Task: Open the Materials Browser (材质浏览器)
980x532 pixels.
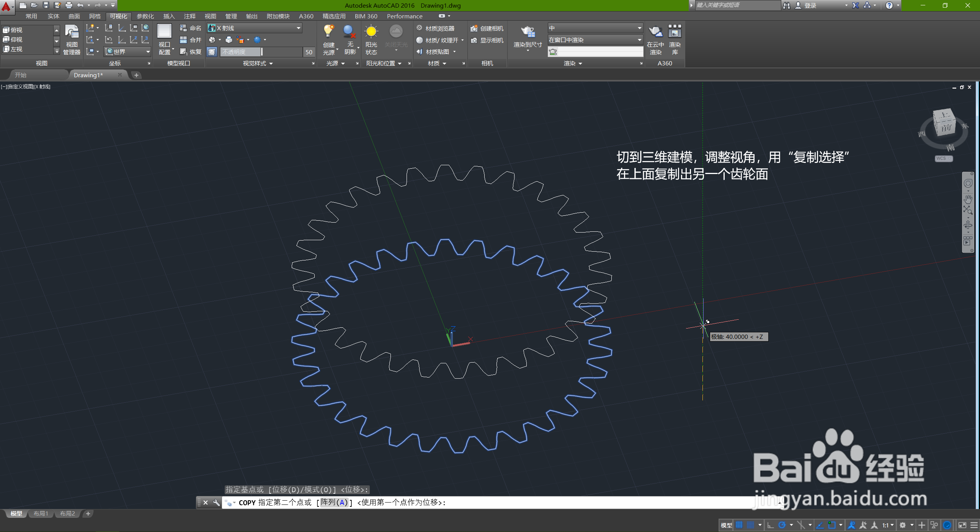Action: [439, 28]
